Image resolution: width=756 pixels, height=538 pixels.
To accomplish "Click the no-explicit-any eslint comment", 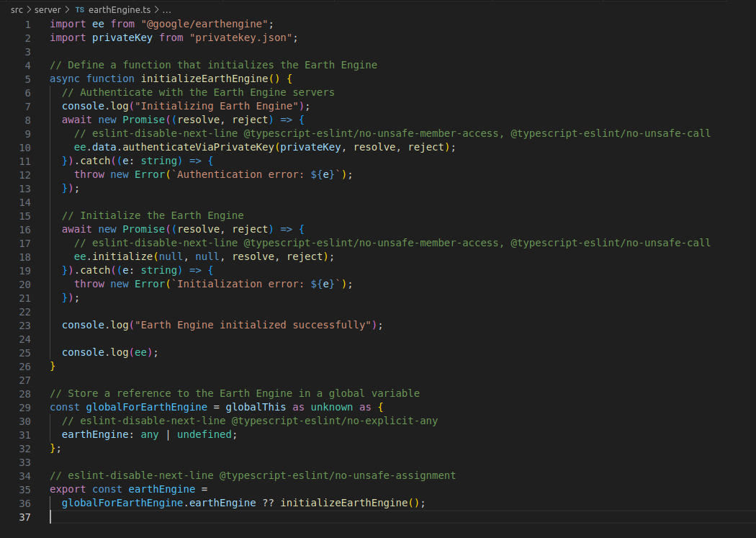I will click(250, 421).
